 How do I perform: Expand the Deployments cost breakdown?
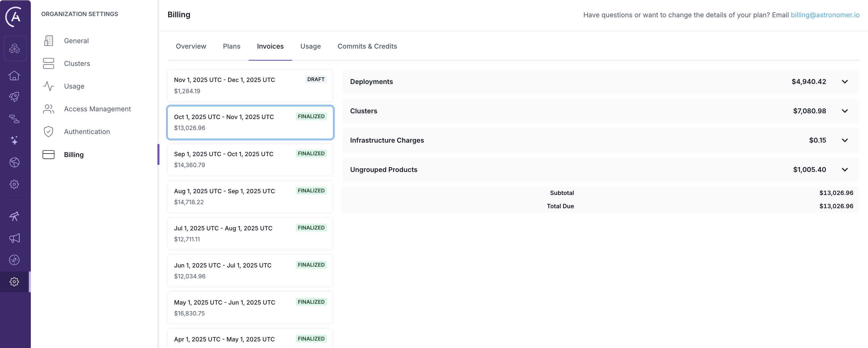tap(845, 81)
